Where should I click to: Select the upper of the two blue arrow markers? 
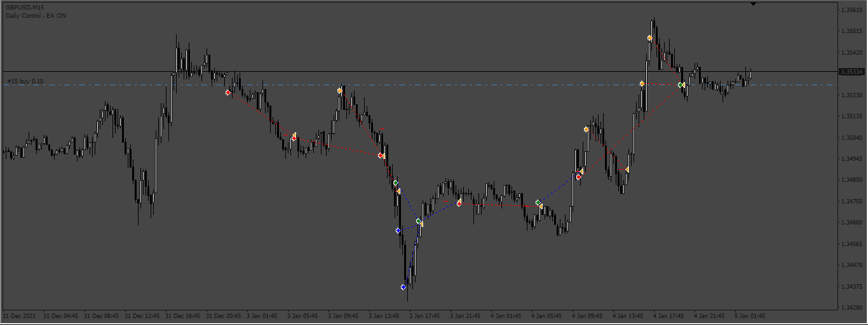[x=398, y=230]
